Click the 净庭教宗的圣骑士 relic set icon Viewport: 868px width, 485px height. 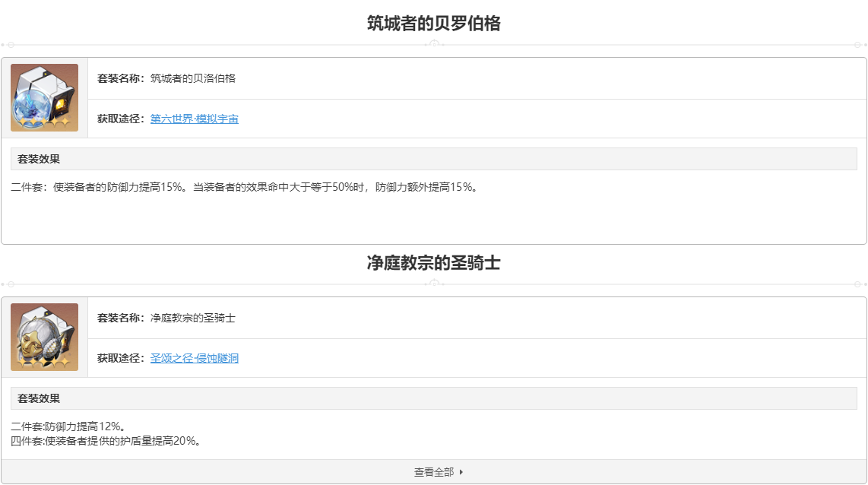[44, 338]
